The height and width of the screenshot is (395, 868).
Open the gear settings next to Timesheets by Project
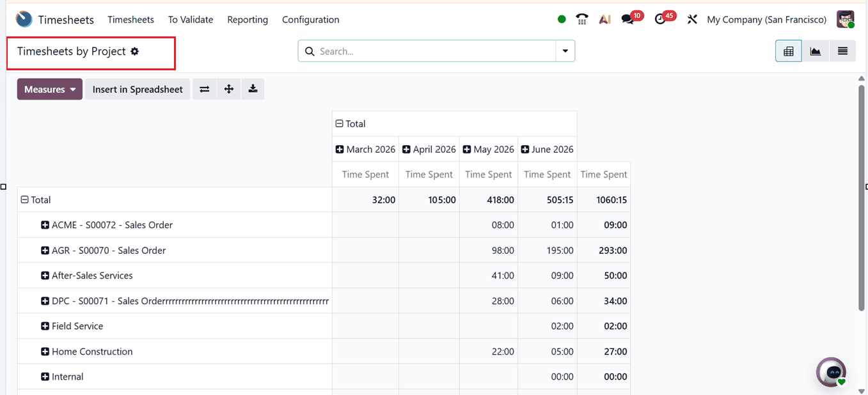[x=134, y=51]
